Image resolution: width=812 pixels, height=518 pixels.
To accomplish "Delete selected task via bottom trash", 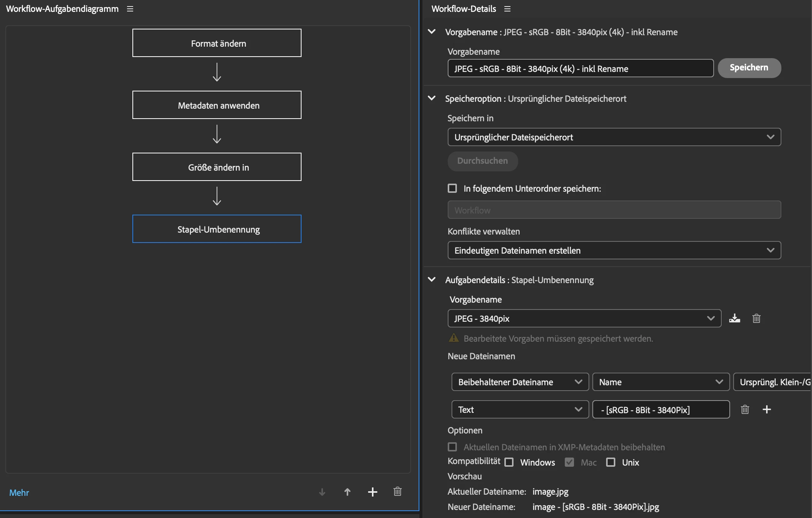I will 398,492.
